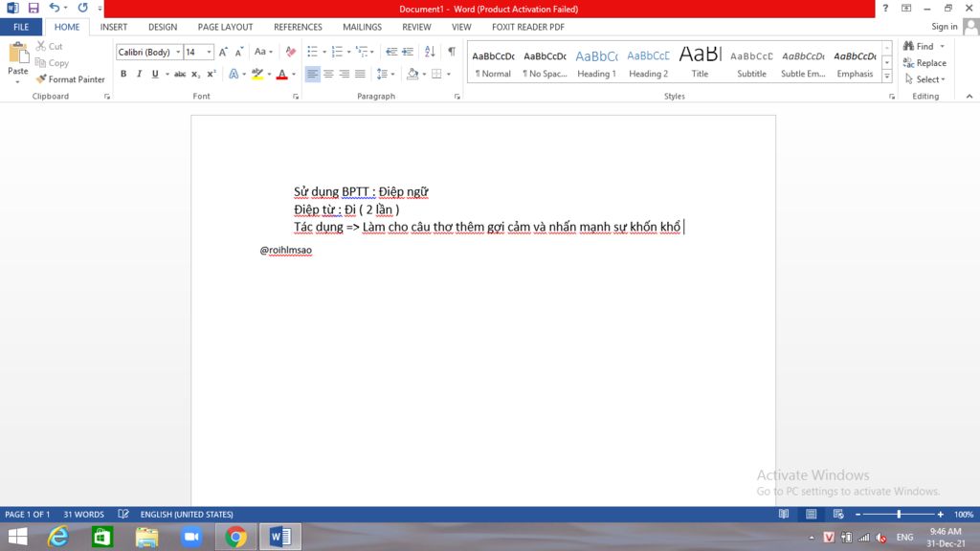This screenshot has width=980, height=551.
Task: Clear all formatting icon
Action: (x=291, y=52)
